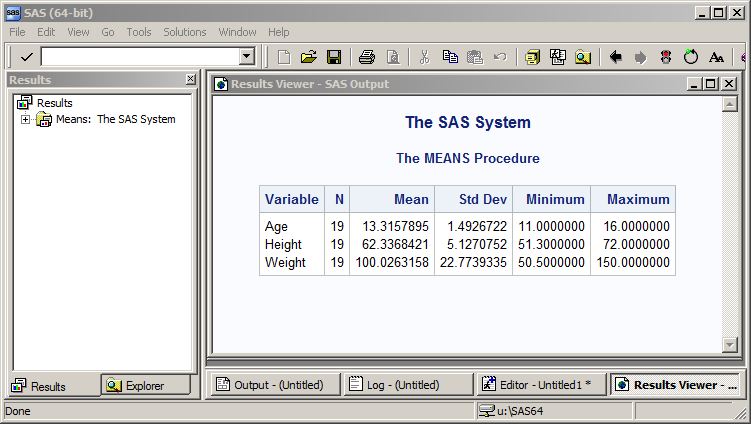This screenshot has height=424, width=751.
Task: Expand the Means: The SAS System node
Action: 26,120
